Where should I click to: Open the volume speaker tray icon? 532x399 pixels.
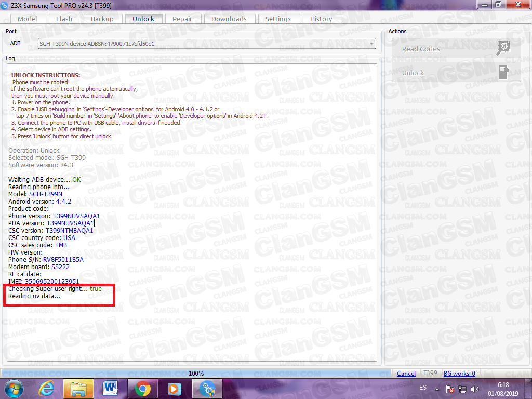pyautogui.click(x=475, y=389)
